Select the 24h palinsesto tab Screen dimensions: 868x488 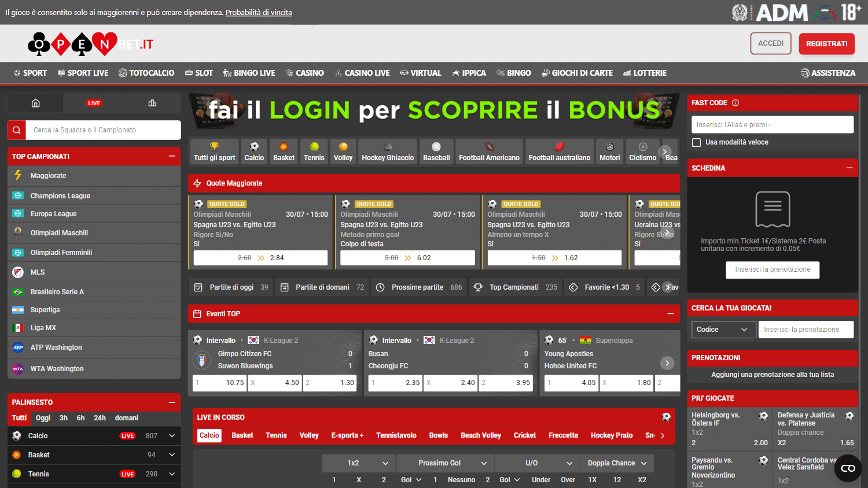(x=100, y=418)
